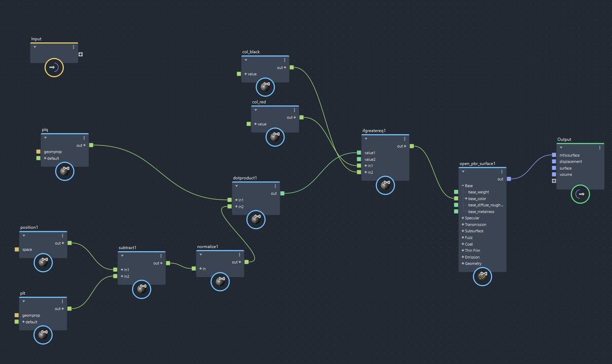This screenshot has height=364, width=612.
Task: Collapse the position1 node
Action: tap(23, 236)
